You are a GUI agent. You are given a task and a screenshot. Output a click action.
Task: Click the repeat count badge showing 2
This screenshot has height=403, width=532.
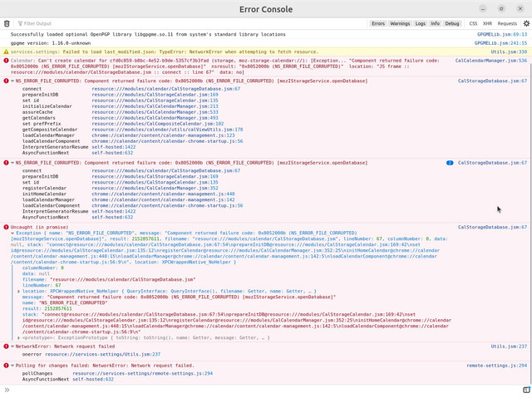tap(450, 163)
